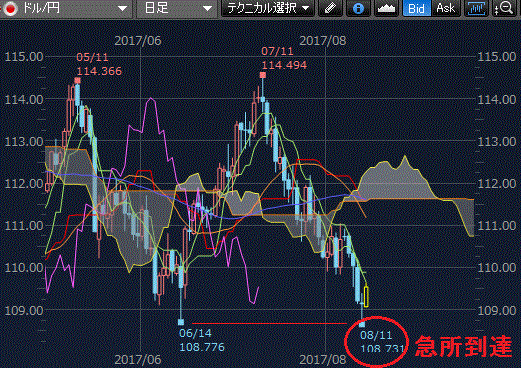Click the top 2017/08 date label
This screenshot has height=368, width=521.
[323, 41]
